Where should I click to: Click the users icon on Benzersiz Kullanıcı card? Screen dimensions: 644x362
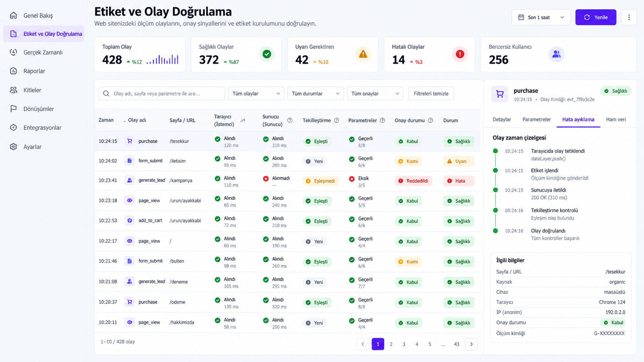(557, 54)
